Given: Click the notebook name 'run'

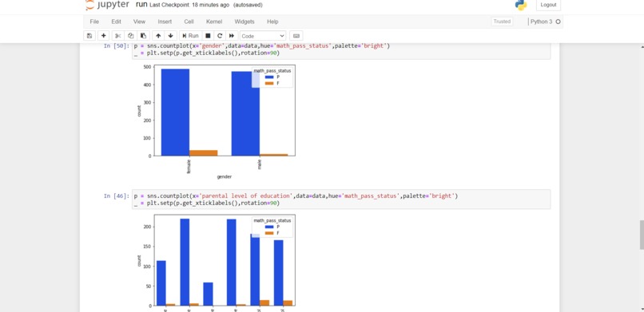Looking at the screenshot, I should click(x=141, y=5).
